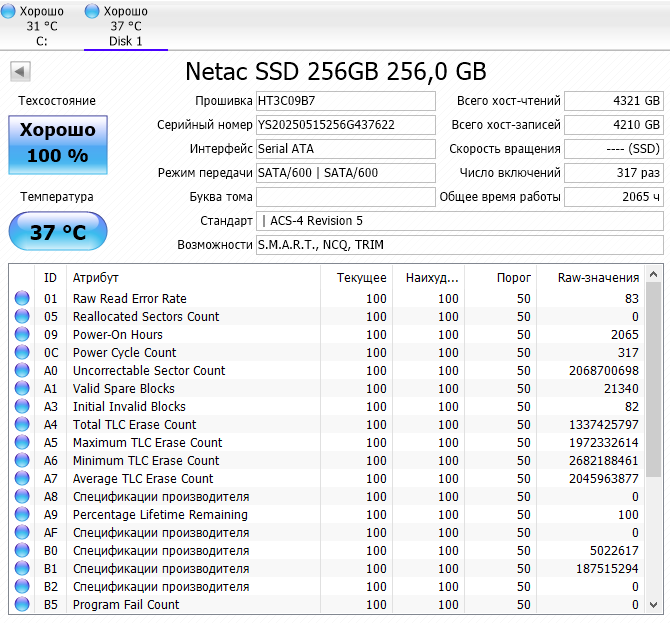Click status orb for Uncorrectable Sector Count
The height and width of the screenshot is (623, 670).
click(23, 371)
